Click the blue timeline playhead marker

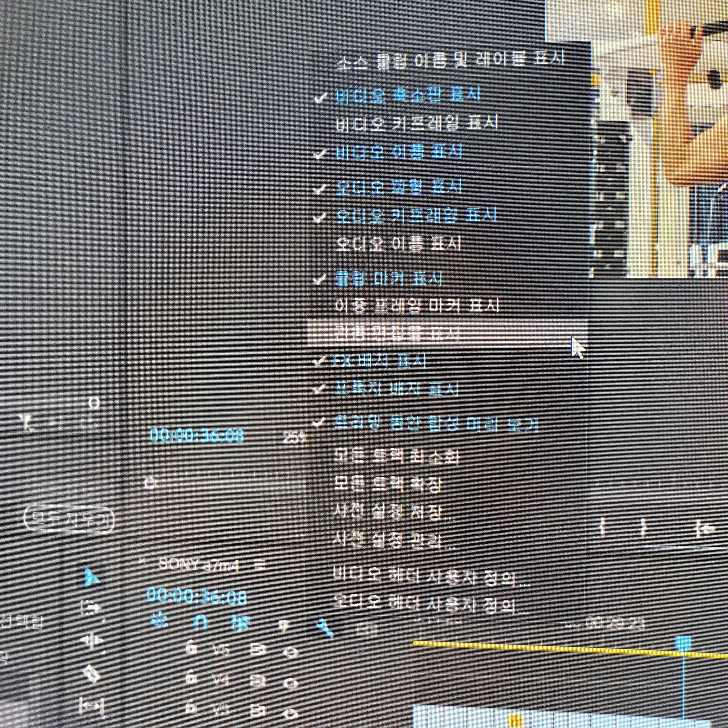[x=683, y=643]
